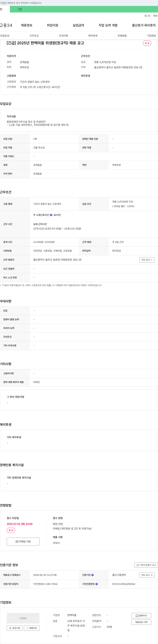Add company to favorites with 관심기업
The width and height of the screenshot is (158, 644).
tap(14, 628)
